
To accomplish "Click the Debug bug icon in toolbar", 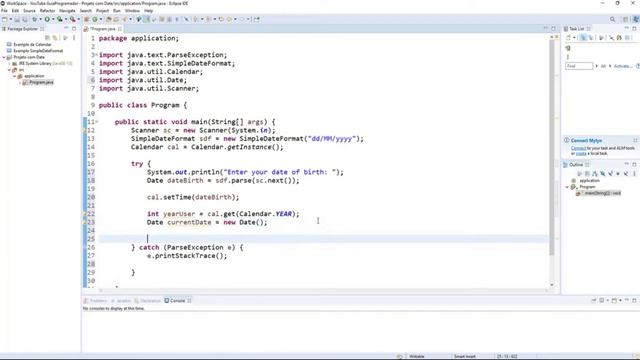I will click(x=35, y=19).
